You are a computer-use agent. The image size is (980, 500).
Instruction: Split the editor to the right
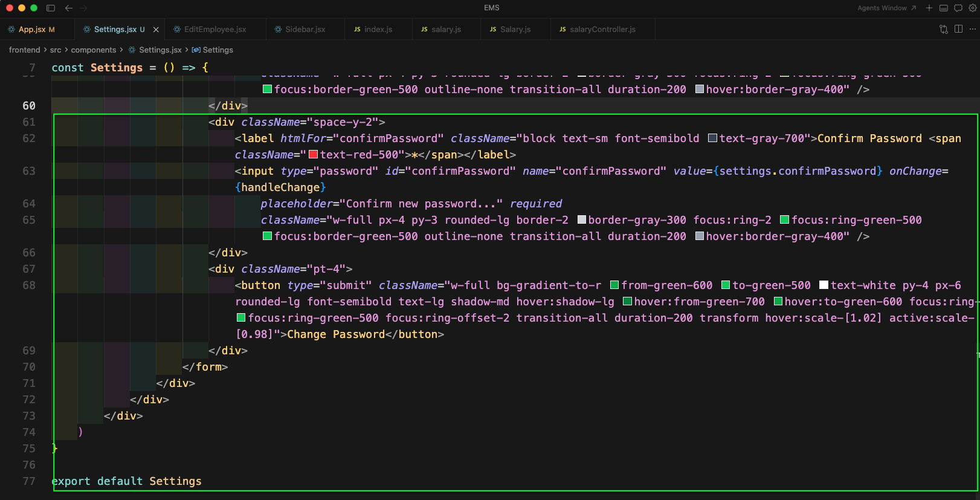coord(958,29)
